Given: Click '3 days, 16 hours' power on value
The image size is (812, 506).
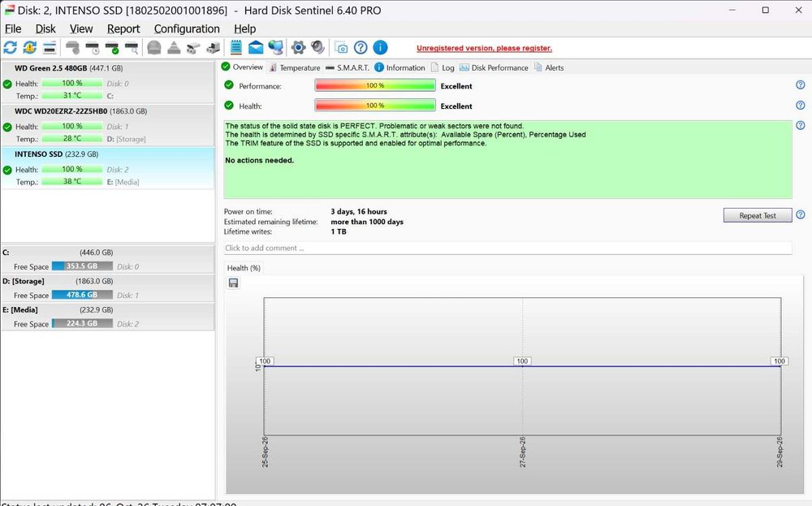Looking at the screenshot, I should 359,211.
